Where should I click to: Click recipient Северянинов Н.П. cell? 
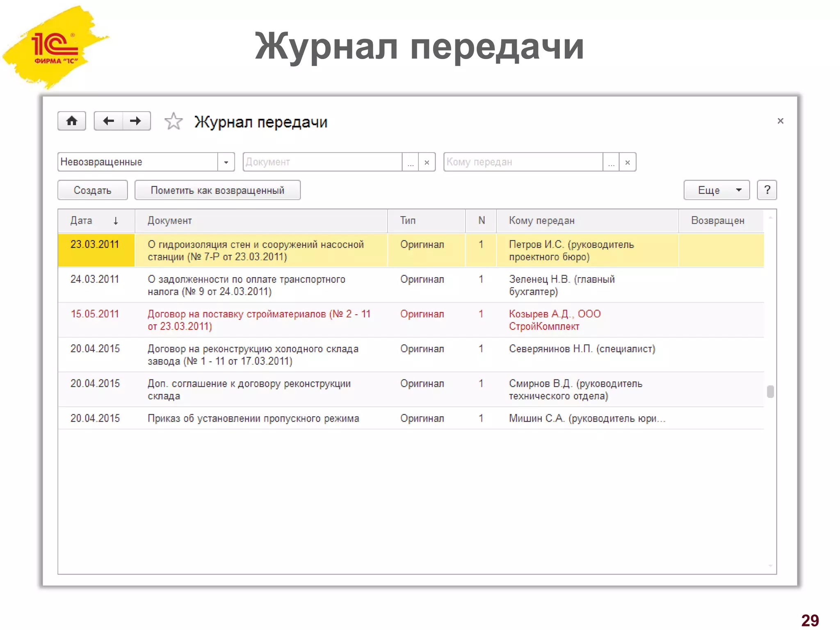587,355
